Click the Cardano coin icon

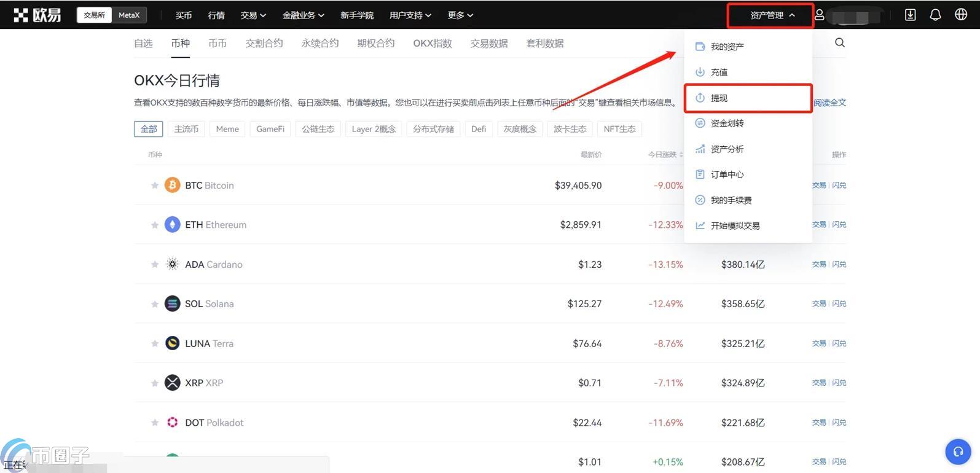172,264
